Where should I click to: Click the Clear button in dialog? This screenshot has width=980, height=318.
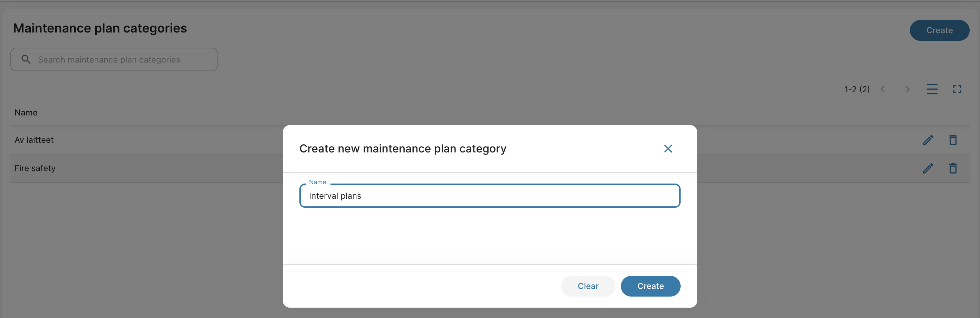coord(588,286)
